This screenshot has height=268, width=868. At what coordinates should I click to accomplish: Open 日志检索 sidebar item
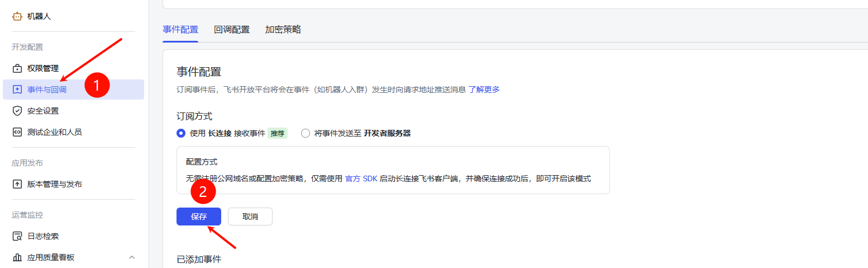(x=73, y=236)
